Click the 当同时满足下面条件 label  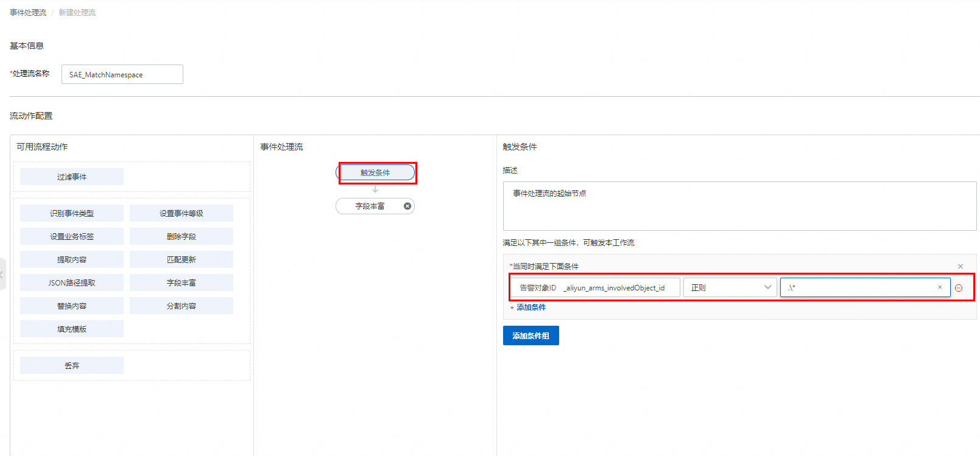pyautogui.click(x=545, y=267)
